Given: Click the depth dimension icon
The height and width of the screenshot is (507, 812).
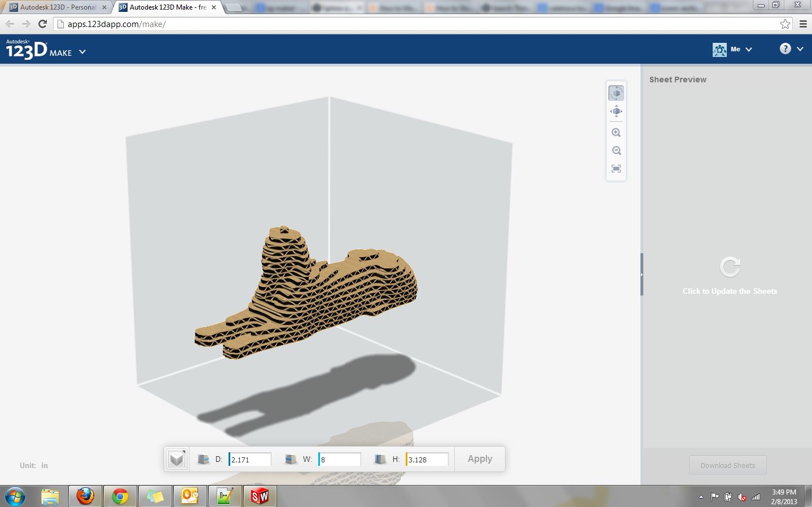Looking at the screenshot, I should (x=204, y=460).
